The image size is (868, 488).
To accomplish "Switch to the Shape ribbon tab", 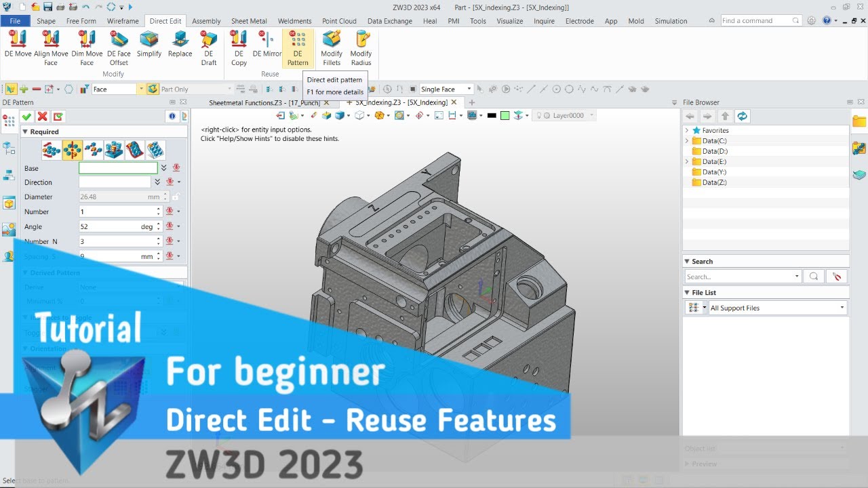I will coord(46,21).
